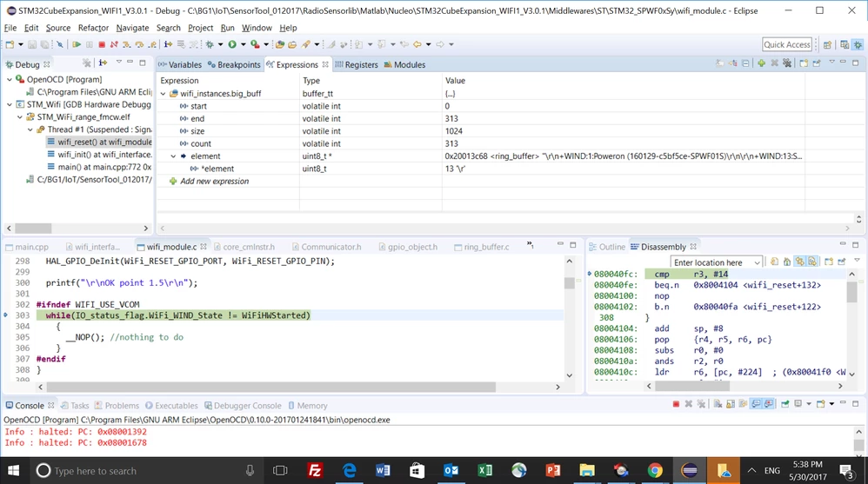Toggle Instruction Stepping Mode in main toolbar
The width and height of the screenshot is (868, 484).
[168, 44]
